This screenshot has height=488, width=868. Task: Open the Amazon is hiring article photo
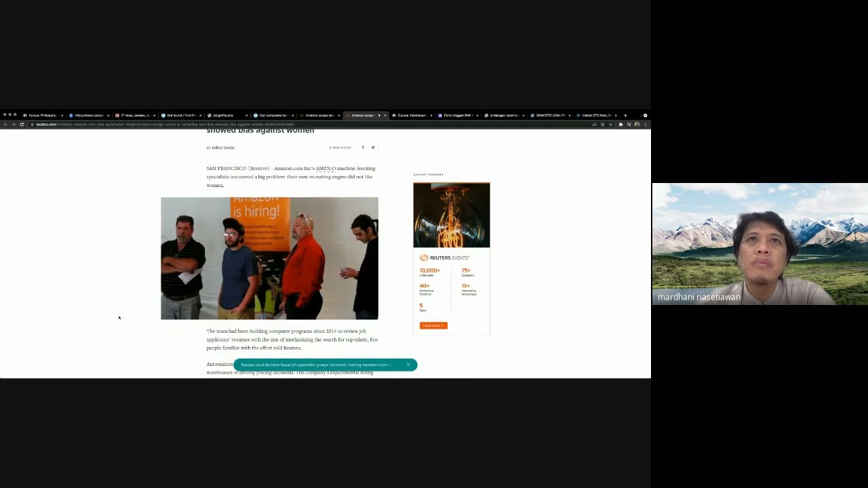[x=269, y=258]
